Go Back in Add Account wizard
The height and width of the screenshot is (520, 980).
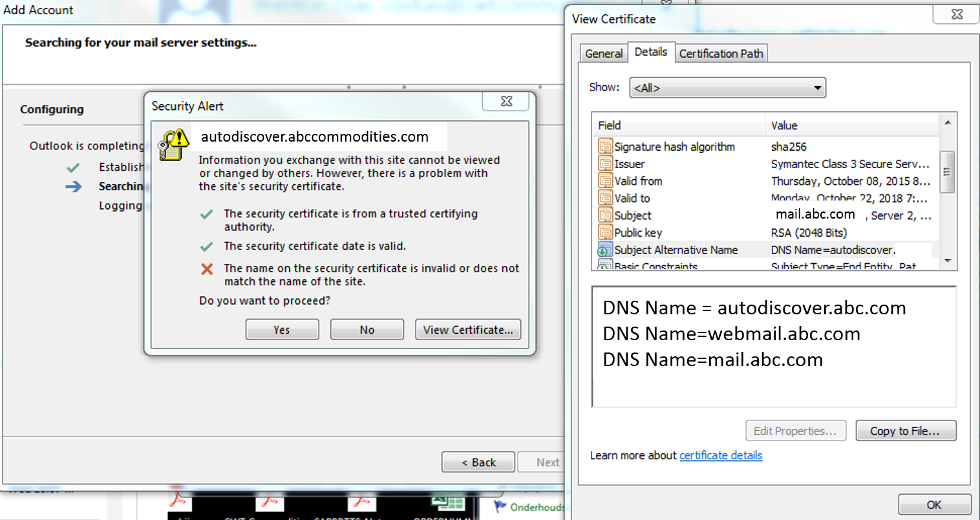coord(478,462)
